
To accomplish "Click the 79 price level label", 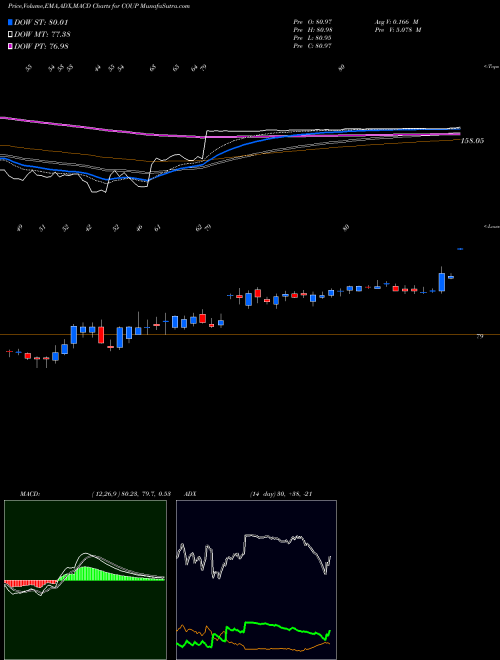I will [x=479, y=336].
